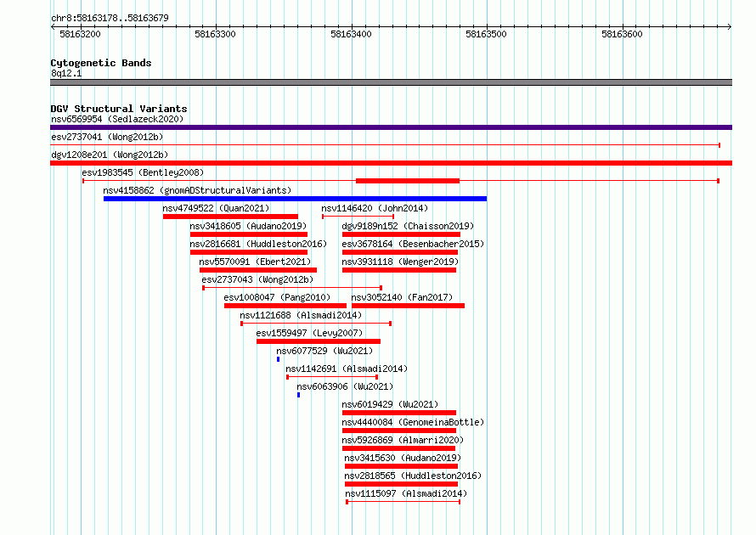Select the gray 8q12.1 cytogenetic band bar

(391, 82)
